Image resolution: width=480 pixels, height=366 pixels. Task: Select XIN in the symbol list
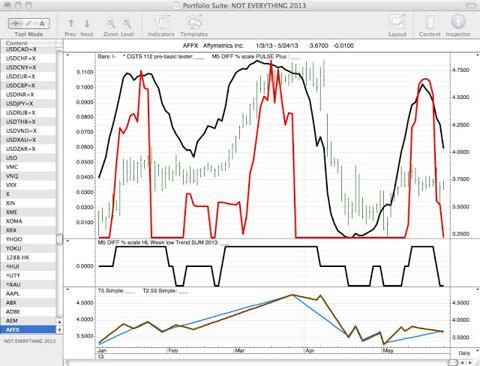28,203
